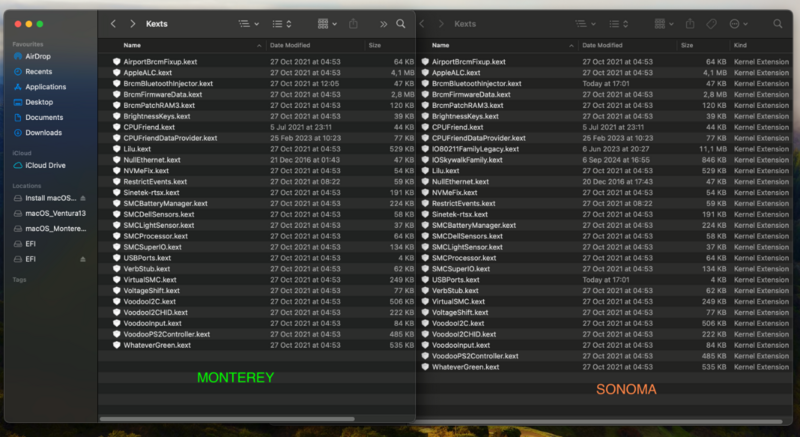
Task: Open grid view menu in Sonoma window
Action: click(x=664, y=24)
